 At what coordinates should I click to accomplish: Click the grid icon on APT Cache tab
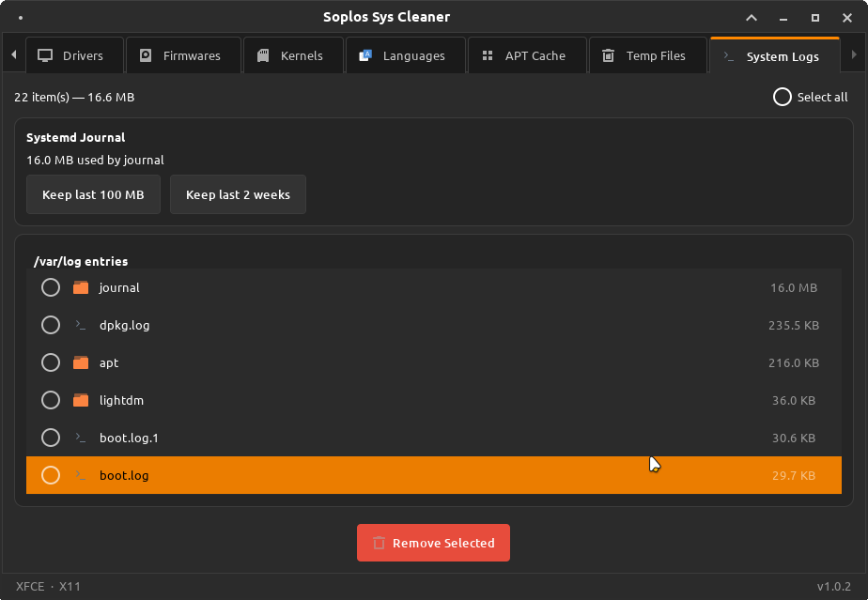click(x=488, y=55)
